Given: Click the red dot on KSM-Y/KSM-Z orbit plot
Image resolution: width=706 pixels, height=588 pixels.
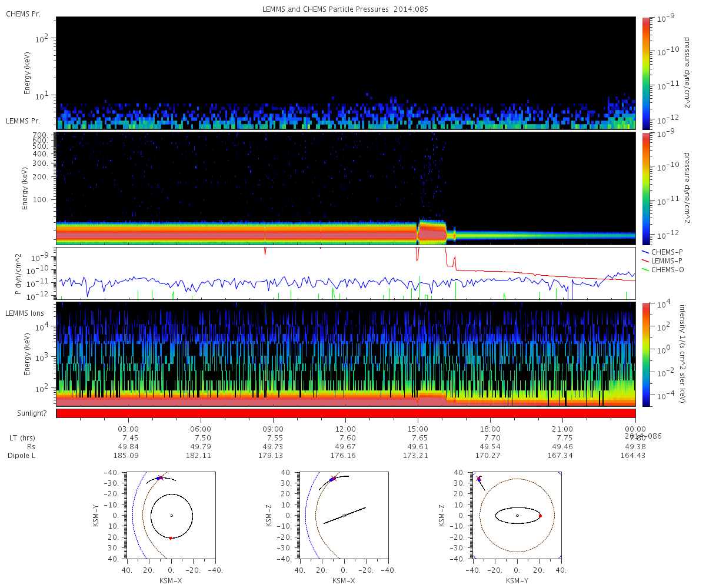Looking at the screenshot, I should (540, 516).
